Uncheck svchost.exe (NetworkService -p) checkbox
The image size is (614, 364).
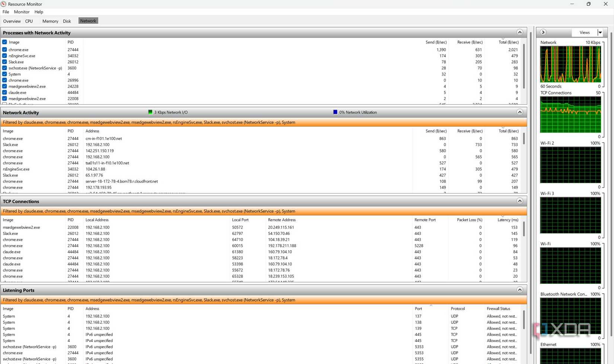pos(4,68)
